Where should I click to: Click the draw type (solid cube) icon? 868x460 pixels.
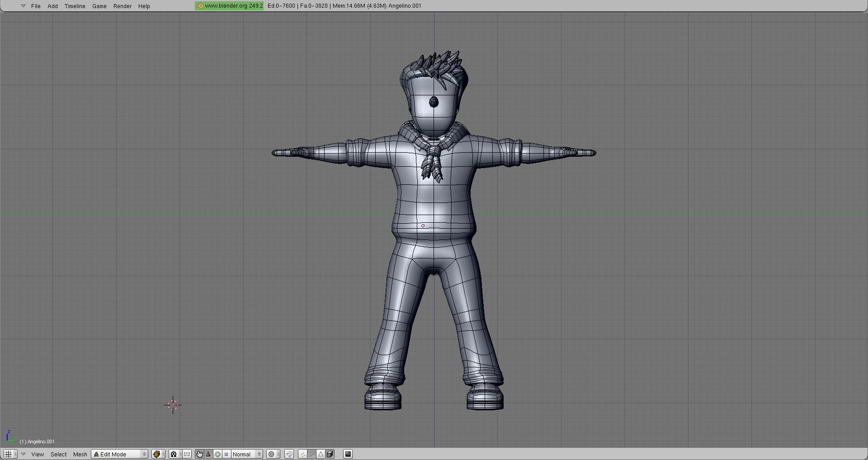click(156, 454)
